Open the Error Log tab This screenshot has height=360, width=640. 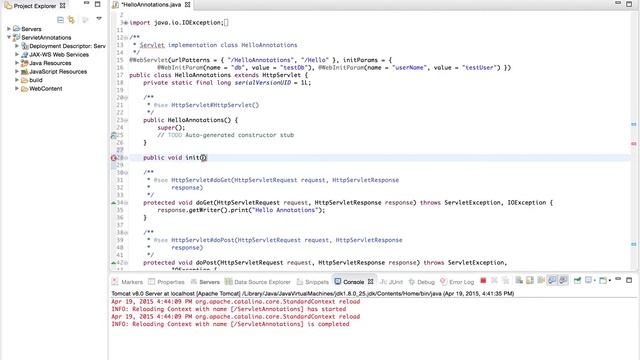coord(457,282)
